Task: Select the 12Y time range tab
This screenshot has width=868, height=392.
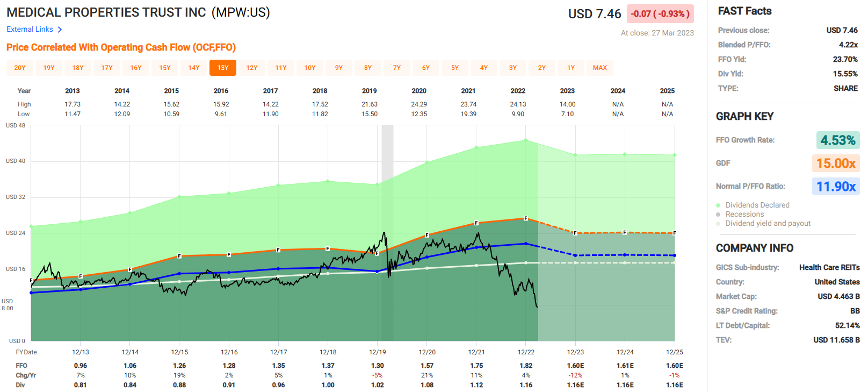Action: [252, 68]
